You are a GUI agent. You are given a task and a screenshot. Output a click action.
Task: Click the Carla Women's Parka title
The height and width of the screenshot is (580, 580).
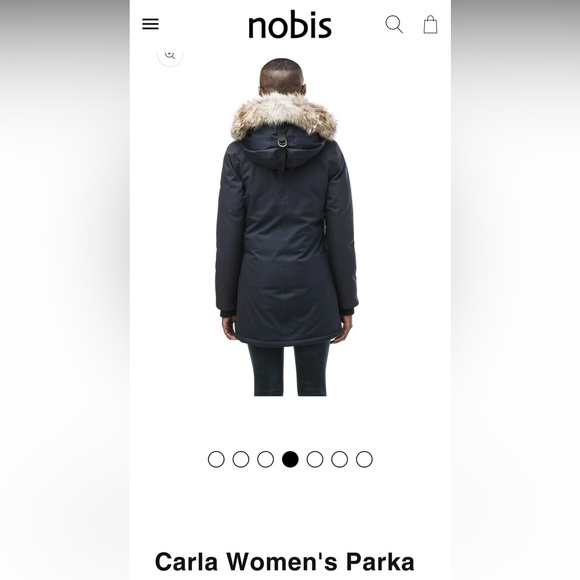tap(284, 562)
